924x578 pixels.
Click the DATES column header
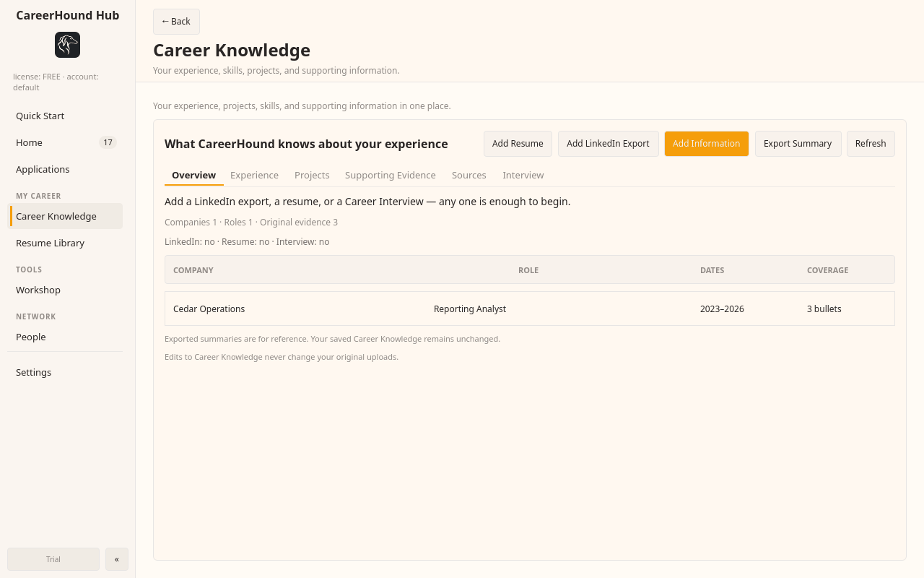[712, 270]
